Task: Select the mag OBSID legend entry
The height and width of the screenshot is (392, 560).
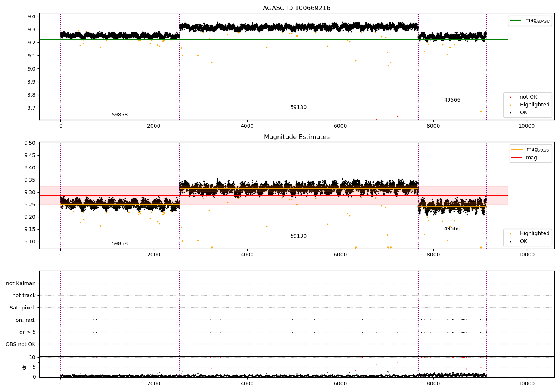Action: (530, 150)
